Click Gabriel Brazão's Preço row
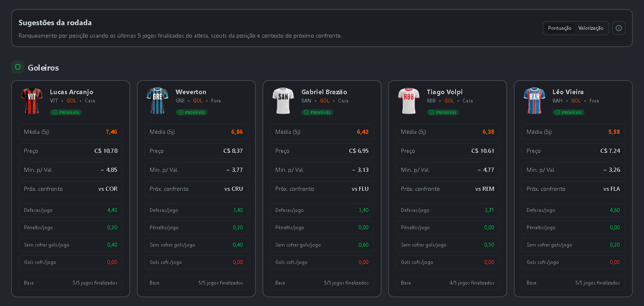Screen dimensions: 644x306 coord(322,151)
